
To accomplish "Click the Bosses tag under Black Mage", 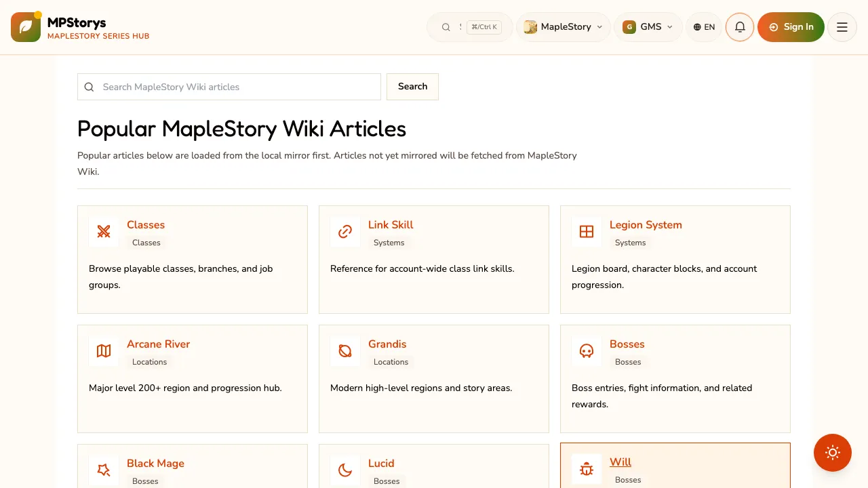I will tap(145, 481).
